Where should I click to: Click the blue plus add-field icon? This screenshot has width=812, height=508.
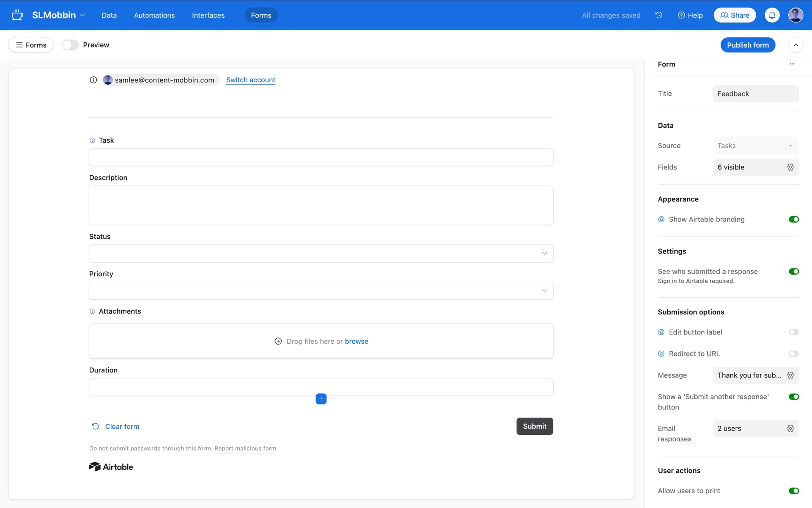[321, 399]
